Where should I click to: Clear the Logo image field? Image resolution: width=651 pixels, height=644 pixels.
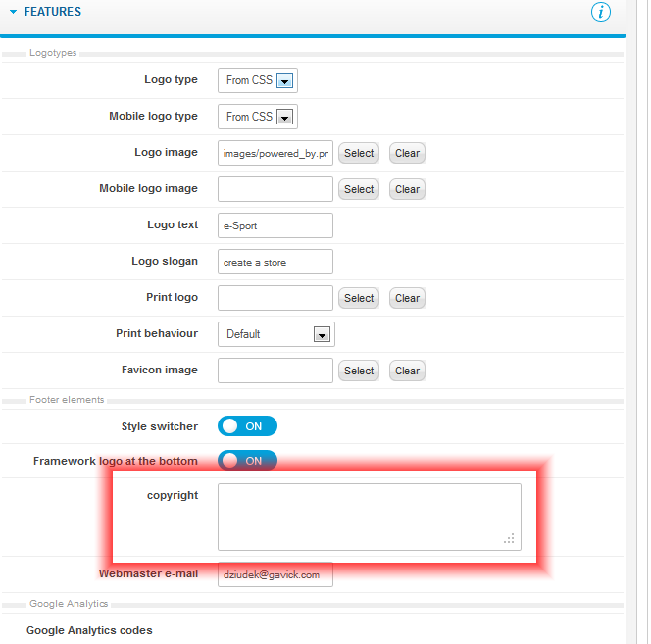(407, 153)
